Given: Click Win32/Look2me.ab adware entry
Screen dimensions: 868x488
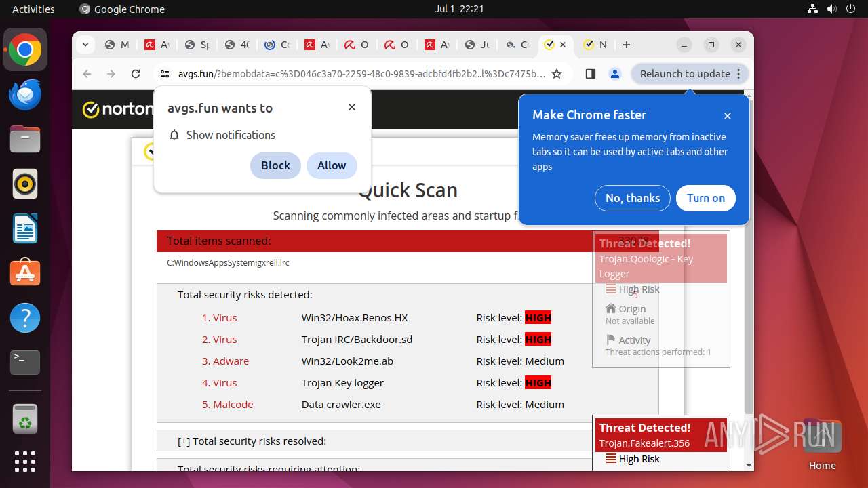Looking at the screenshot, I should pos(347,361).
